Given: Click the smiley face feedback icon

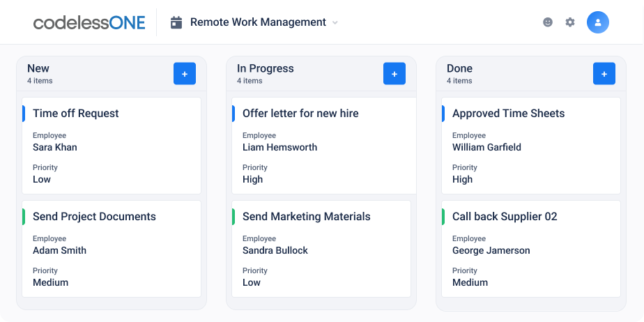Looking at the screenshot, I should point(548,22).
